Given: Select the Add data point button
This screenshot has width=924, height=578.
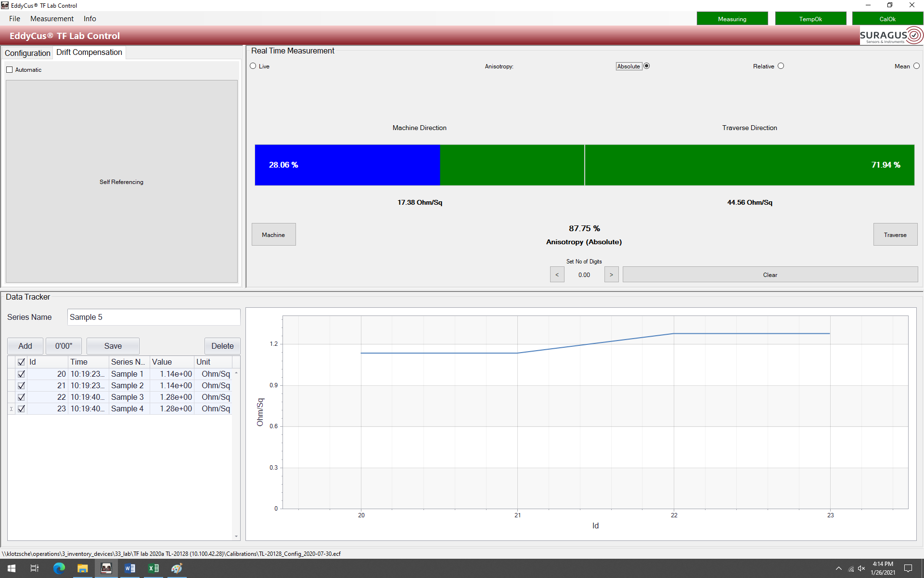Looking at the screenshot, I should [x=25, y=346].
